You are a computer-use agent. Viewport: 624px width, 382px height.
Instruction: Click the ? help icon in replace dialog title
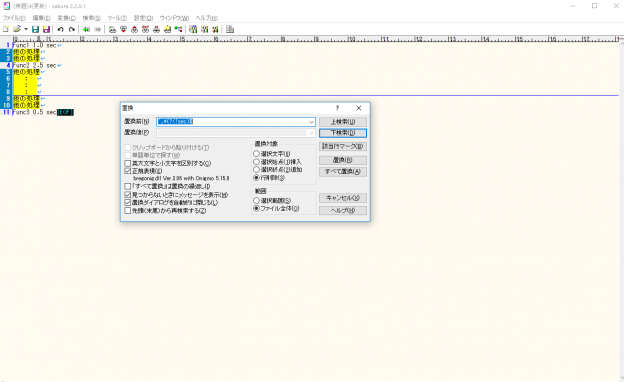[337, 108]
